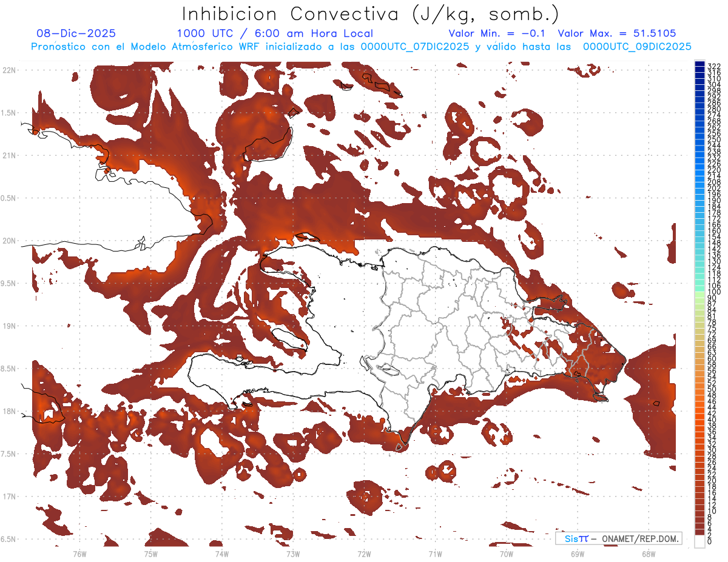Screen dimensions: 728x562
Task: Click the '72W' longitude label
Action: coord(364,554)
